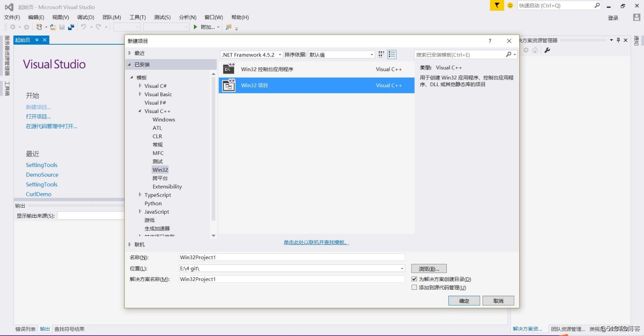Click the open file toolbar icon

(x=53, y=27)
